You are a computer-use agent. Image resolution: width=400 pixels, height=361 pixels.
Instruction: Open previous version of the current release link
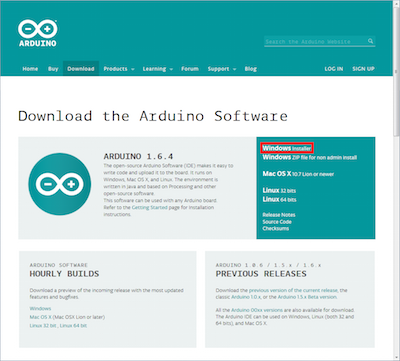(293, 290)
